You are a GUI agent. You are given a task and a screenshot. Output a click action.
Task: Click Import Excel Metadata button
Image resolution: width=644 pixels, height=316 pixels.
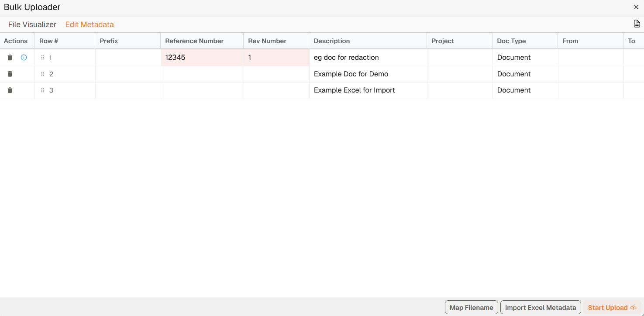tap(541, 308)
